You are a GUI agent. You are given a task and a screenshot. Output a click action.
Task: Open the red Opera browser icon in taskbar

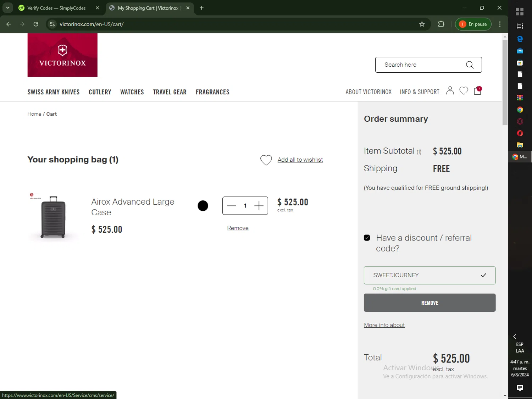tap(520, 133)
